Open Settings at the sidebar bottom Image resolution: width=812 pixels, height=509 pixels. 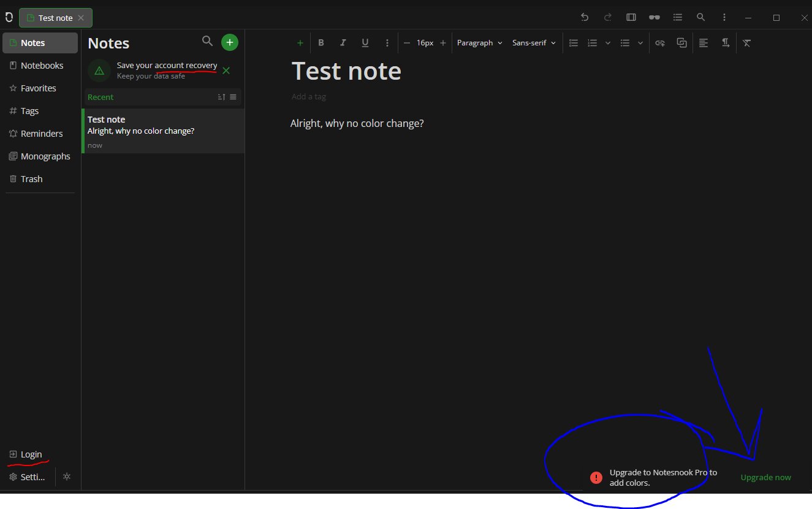[x=28, y=477]
